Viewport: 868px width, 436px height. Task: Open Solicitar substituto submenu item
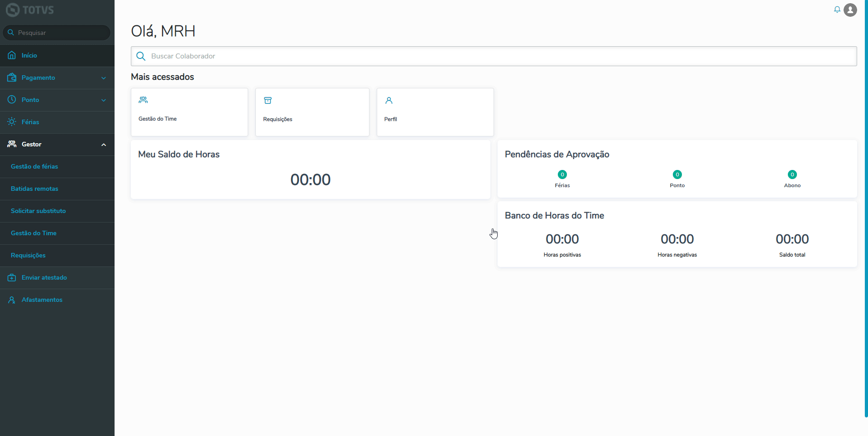[57, 211]
